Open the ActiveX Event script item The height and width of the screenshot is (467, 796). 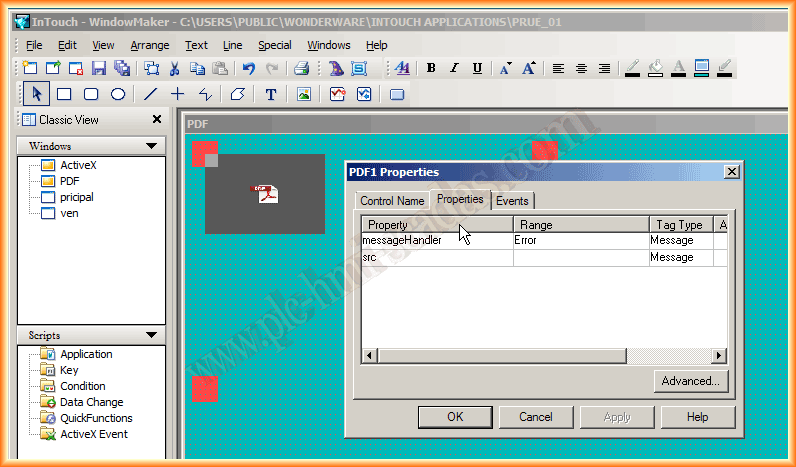(x=93, y=434)
